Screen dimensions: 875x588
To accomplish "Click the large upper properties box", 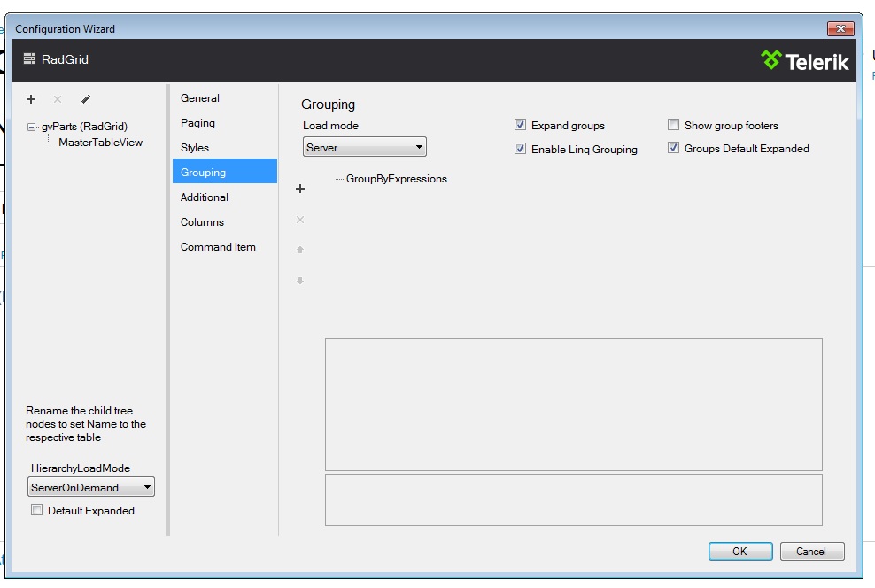I will pyautogui.click(x=574, y=405).
